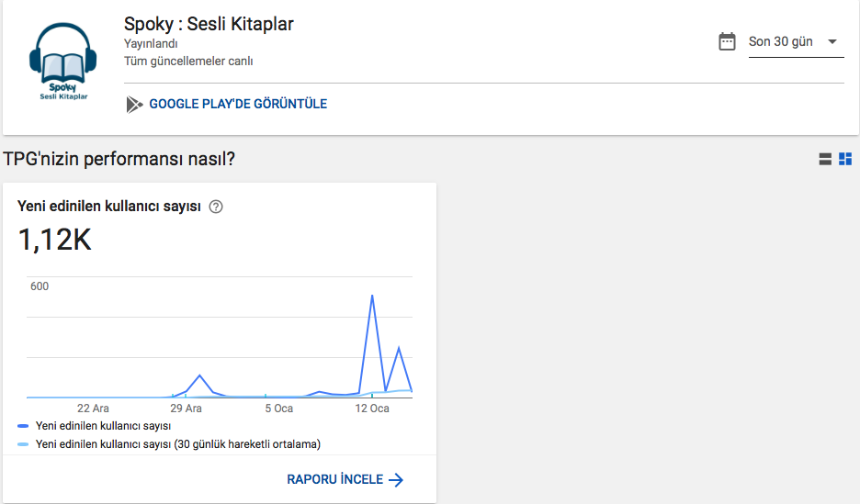Toggle dark blue legend Yeni edinilen kullanıcı sayısı
Screen dimensions: 860x504
103,426
